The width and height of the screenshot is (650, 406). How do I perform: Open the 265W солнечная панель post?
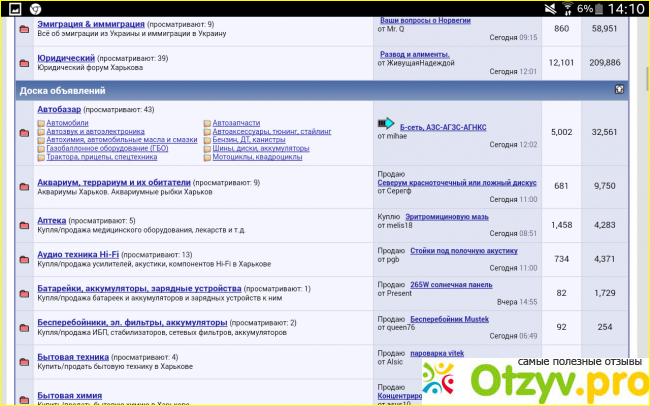pos(451,284)
